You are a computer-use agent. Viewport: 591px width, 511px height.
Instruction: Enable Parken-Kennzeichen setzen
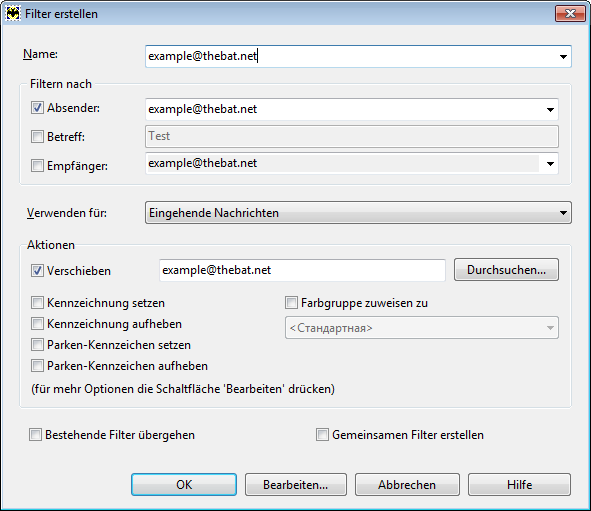click(x=37, y=345)
